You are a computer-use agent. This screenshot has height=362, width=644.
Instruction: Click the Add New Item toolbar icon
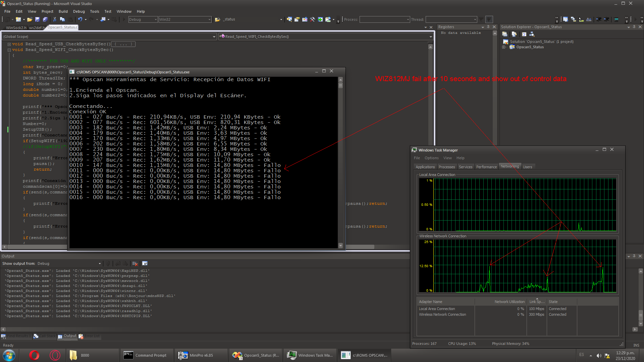[x=18, y=19]
